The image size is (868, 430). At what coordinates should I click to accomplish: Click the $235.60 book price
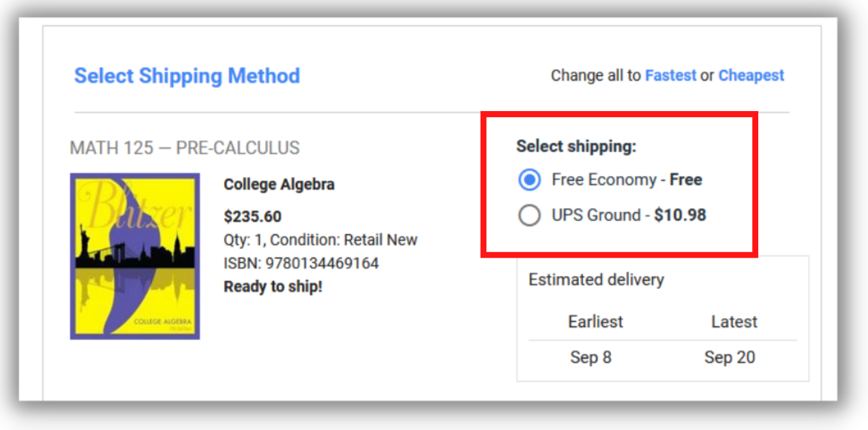[252, 217]
